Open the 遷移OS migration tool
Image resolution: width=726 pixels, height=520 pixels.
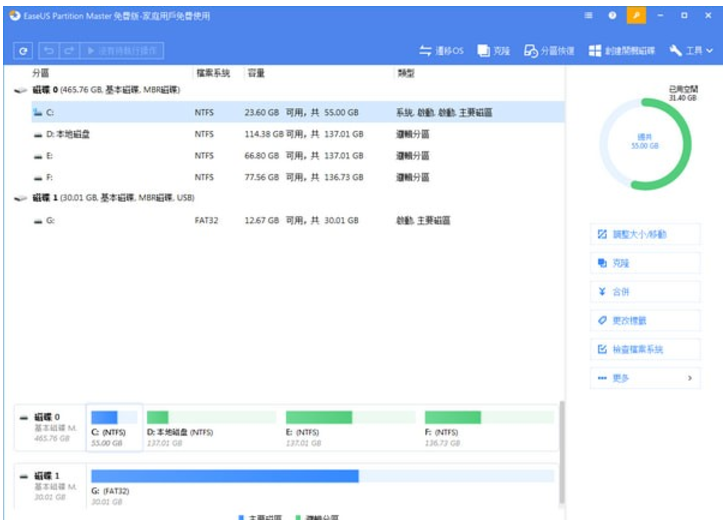coord(441,50)
